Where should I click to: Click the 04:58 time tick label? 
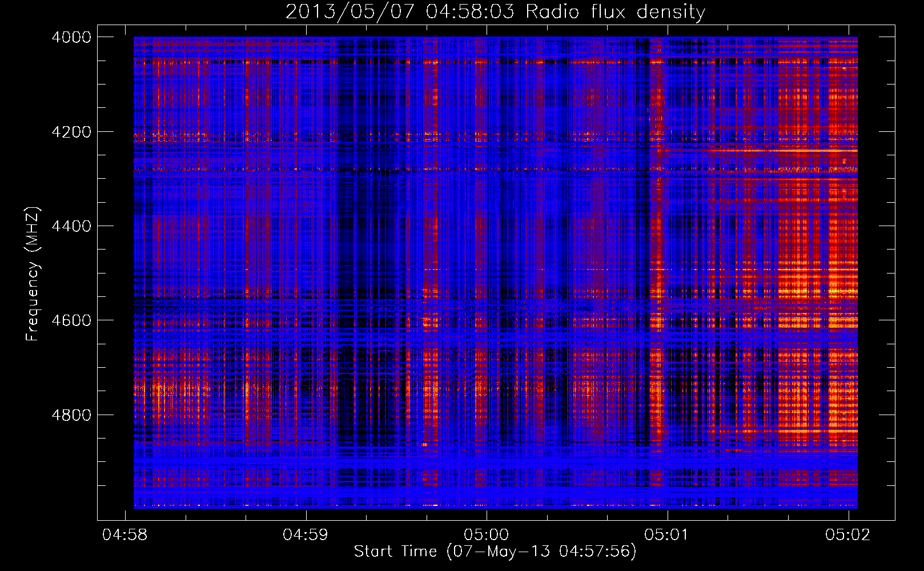tap(124, 535)
